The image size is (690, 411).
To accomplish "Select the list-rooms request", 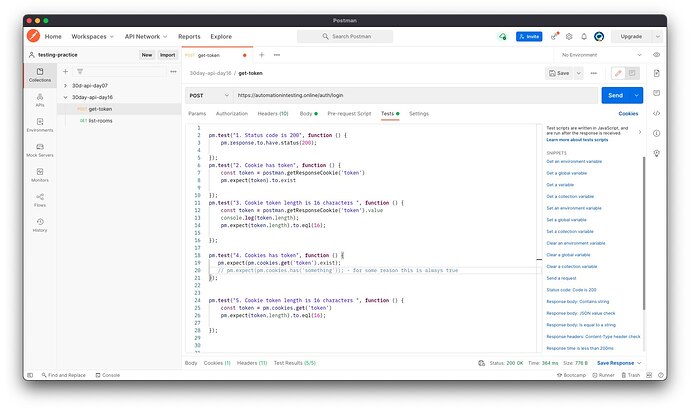I will (x=100, y=121).
